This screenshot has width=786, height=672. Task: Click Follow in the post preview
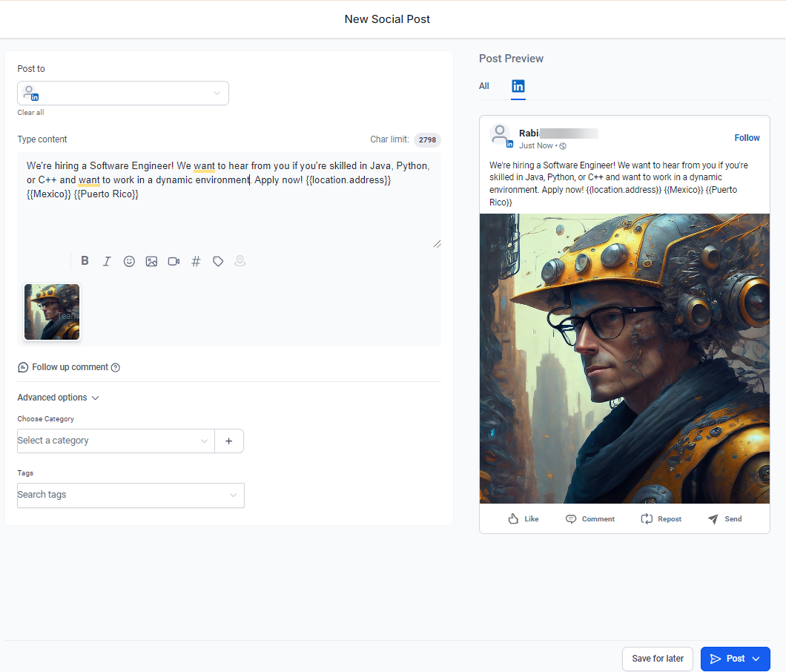tap(747, 138)
